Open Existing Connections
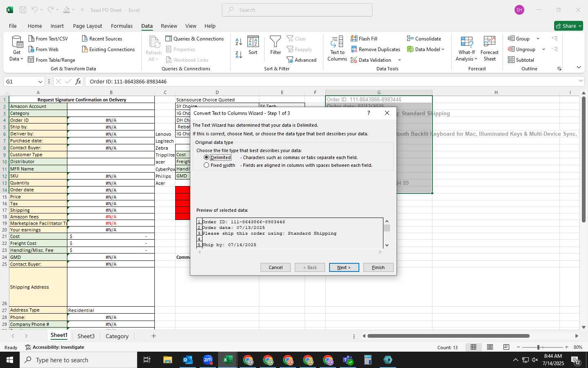Image resolution: width=588 pixels, height=368 pixels. (x=108, y=49)
